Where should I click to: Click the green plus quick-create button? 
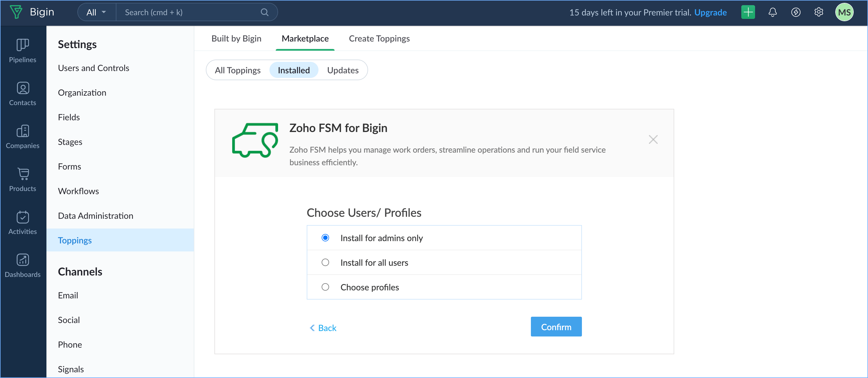pyautogui.click(x=748, y=12)
